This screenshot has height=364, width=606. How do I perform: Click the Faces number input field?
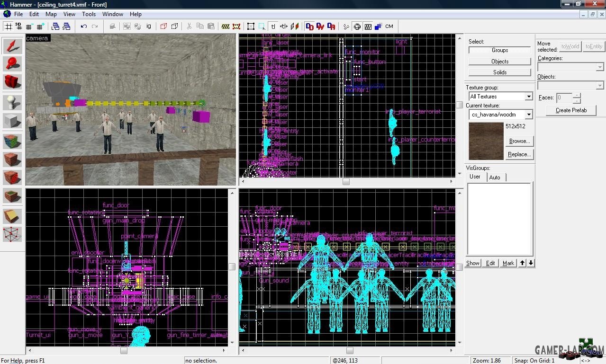click(x=564, y=98)
